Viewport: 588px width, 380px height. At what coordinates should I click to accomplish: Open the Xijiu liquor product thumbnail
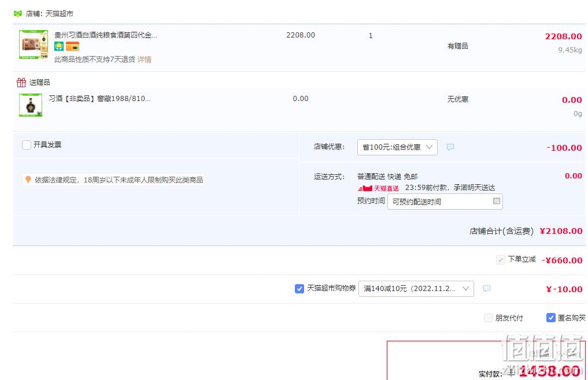coord(34,44)
